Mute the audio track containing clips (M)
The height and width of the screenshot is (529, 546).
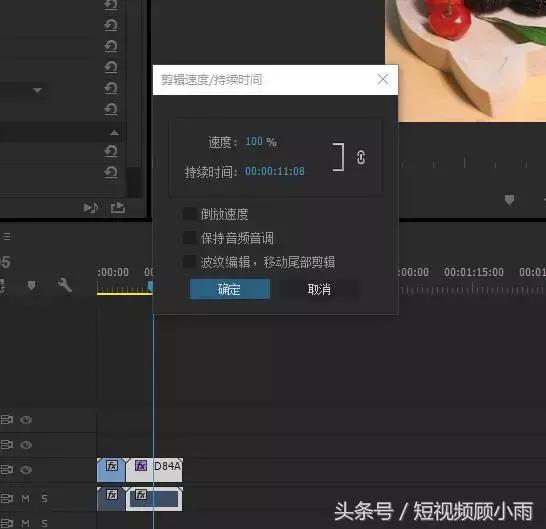click(x=25, y=499)
